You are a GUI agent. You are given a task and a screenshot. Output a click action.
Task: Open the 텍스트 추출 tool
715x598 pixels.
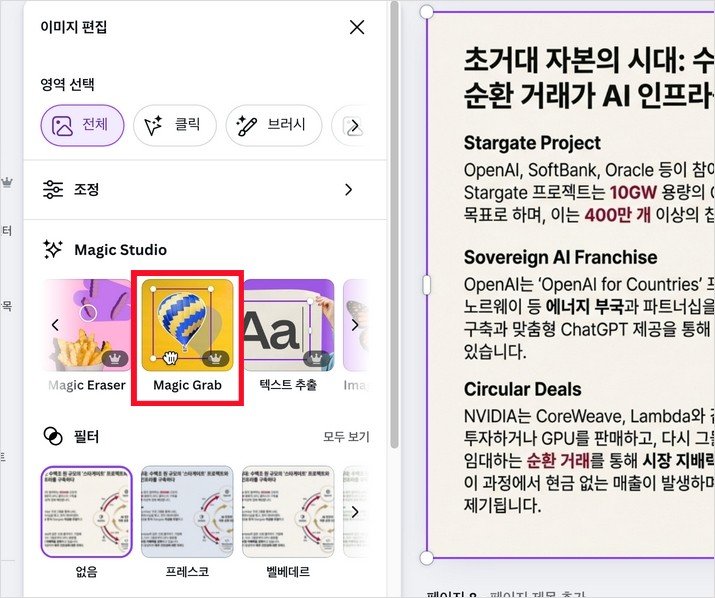[x=288, y=336]
